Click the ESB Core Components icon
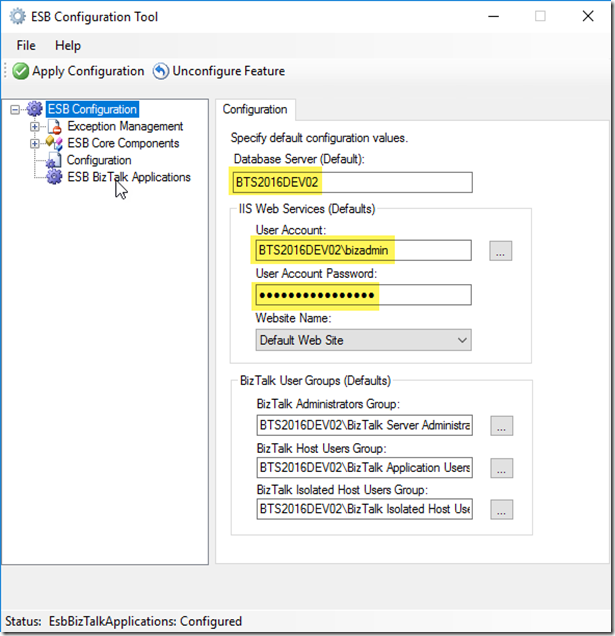 click(x=54, y=143)
